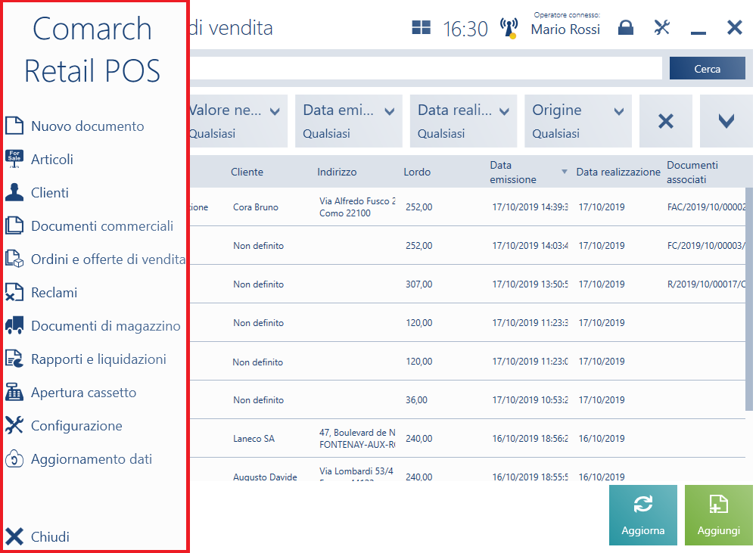Click the Clienti person icon
The height and width of the screenshot is (553, 756).
(x=14, y=193)
